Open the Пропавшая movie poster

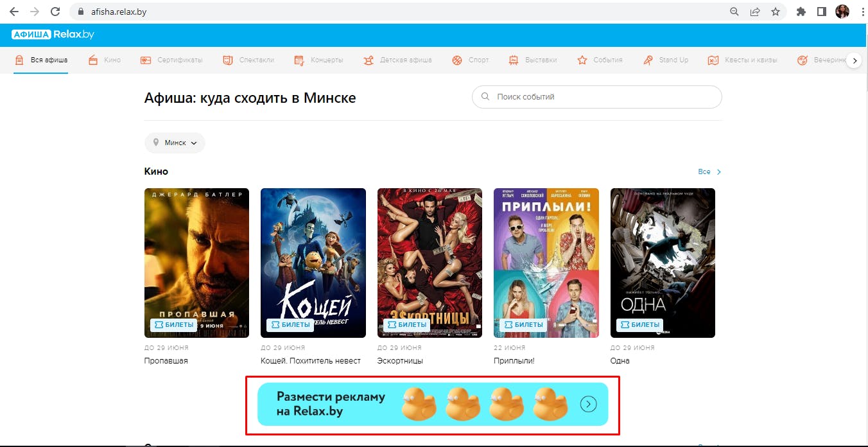pyautogui.click(x=196, y=263)
